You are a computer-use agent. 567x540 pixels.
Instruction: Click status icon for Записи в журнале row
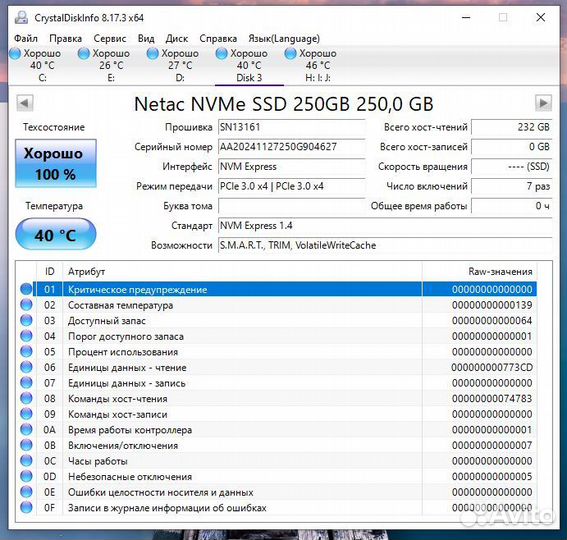(26, 507)
